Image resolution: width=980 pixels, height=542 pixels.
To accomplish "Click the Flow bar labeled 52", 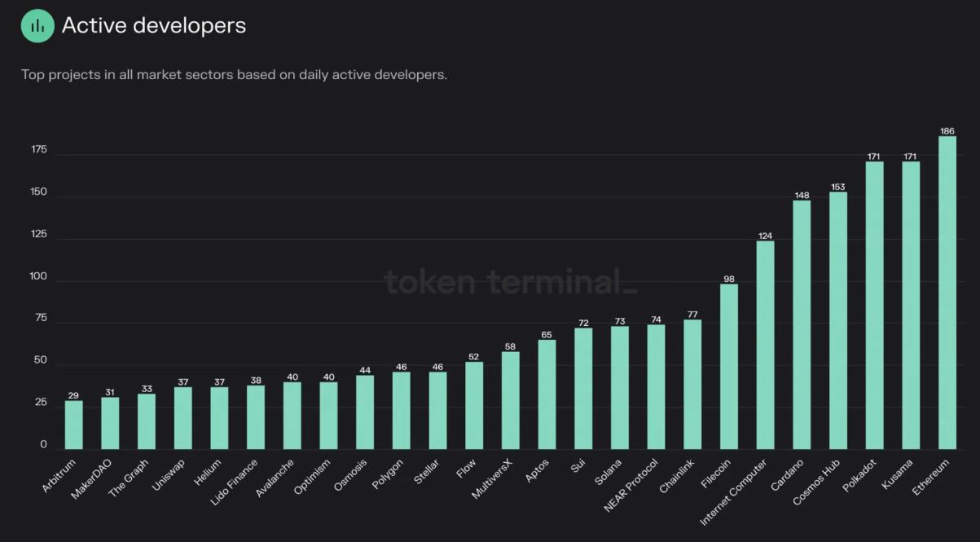I will (x=474, y=406).
